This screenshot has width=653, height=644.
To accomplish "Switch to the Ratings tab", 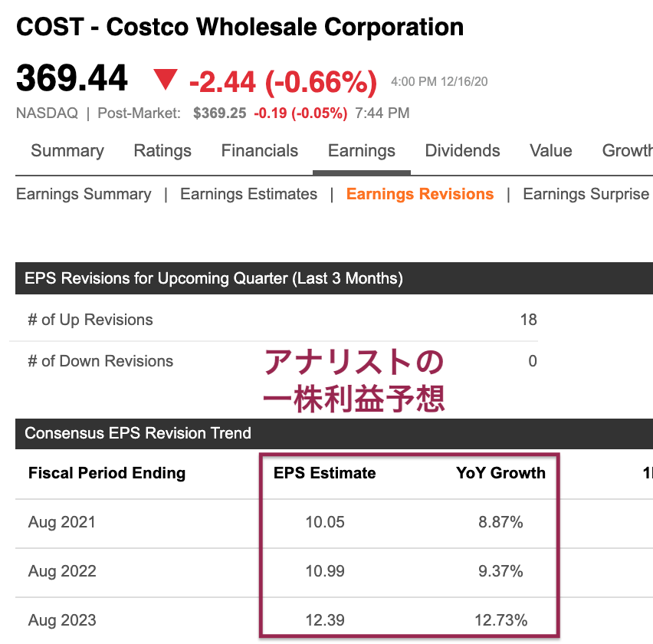I will tap(162, 151).
